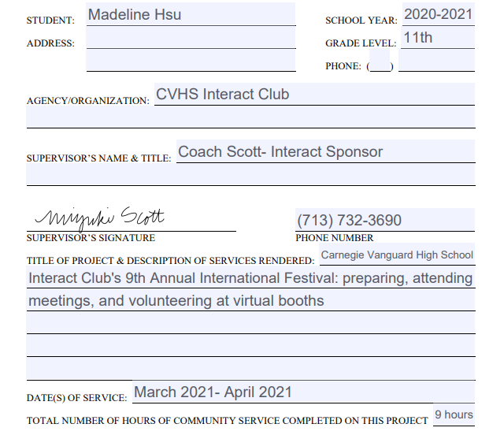The width and height of the screenshot is (504, 435).
Task: Click the Carnegie Vanguard High School field
Action: point(397,255)
